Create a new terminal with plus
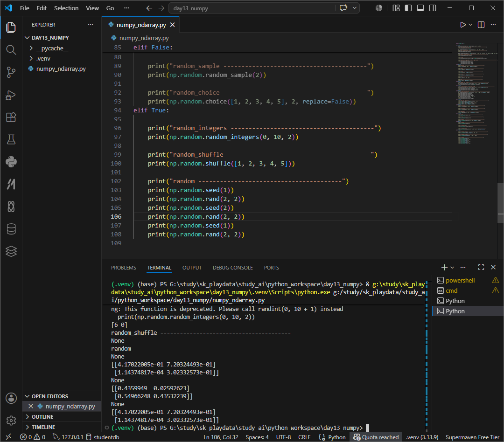The width and height of the screenshot is (504, 442). [x=444, y=267]
